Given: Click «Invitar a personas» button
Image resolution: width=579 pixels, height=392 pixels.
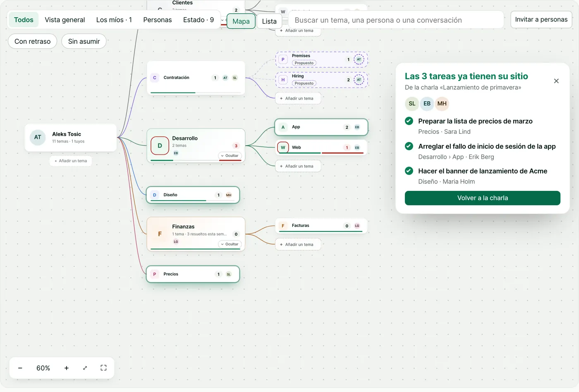Looking at the screenshot, I should tap(541, 19).
